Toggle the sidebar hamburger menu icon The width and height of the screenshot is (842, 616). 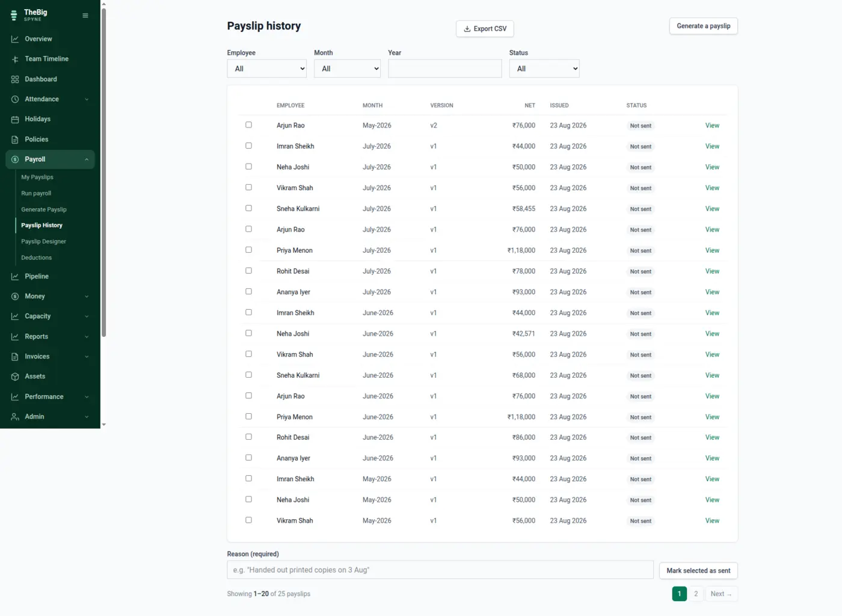[85, 16]
